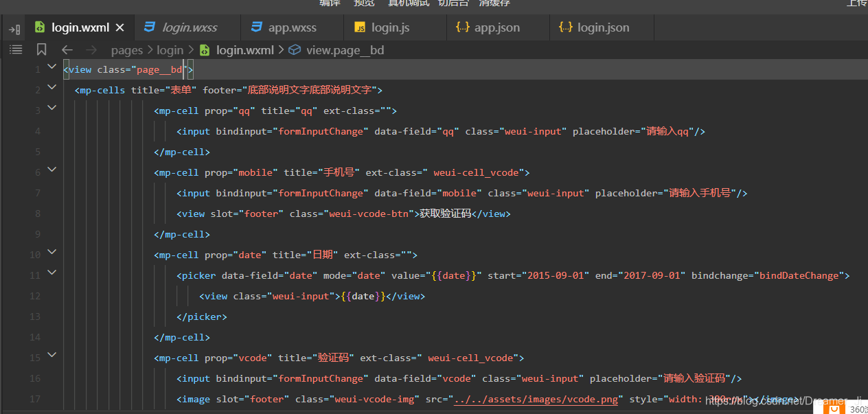Toggle the sidebar panel icon left of tabs
The height and width of the screenshot is (414, 868).
(14, 30)
